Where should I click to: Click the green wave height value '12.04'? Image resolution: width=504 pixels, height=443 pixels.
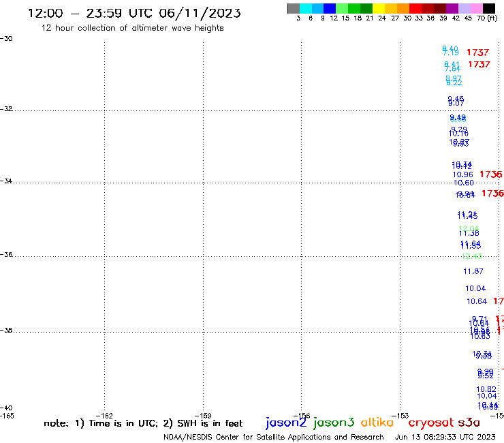(469, 228)
